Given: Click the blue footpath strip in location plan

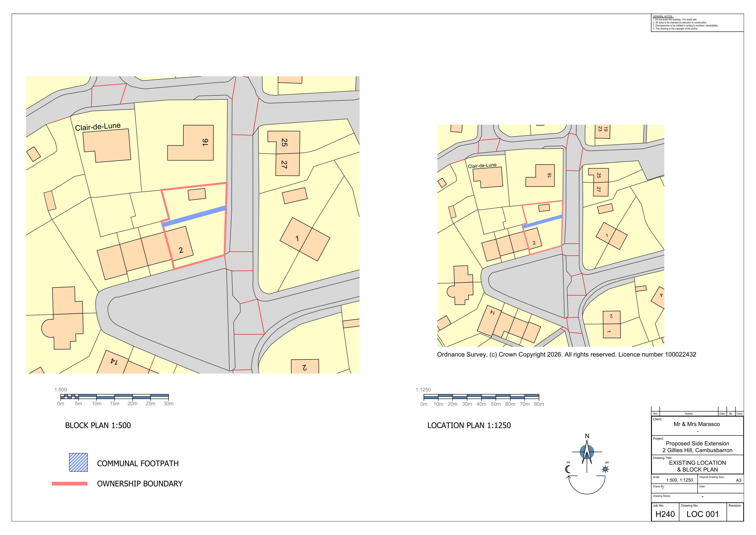Looking at the screenshot, I should click(x=542, y=221).
